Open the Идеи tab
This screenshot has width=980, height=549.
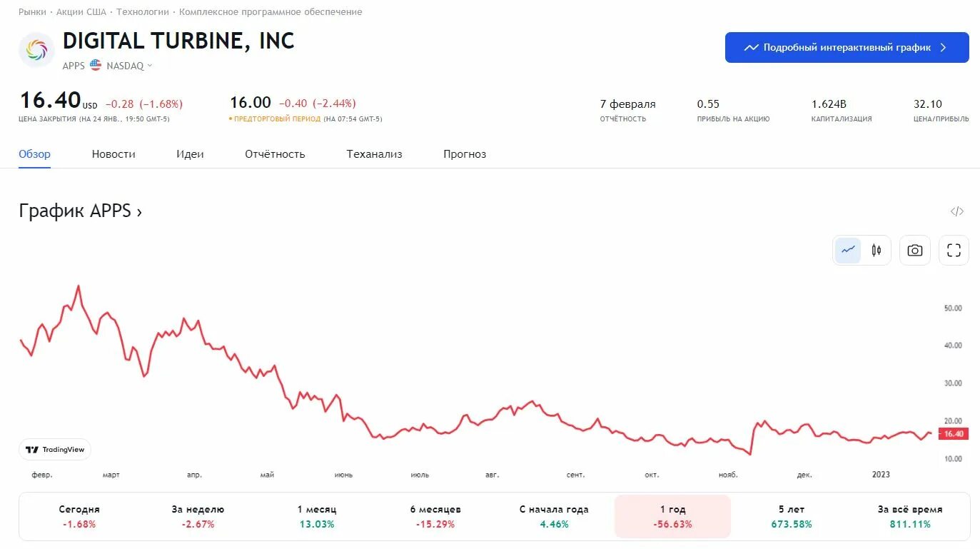[x=190, y=154]
